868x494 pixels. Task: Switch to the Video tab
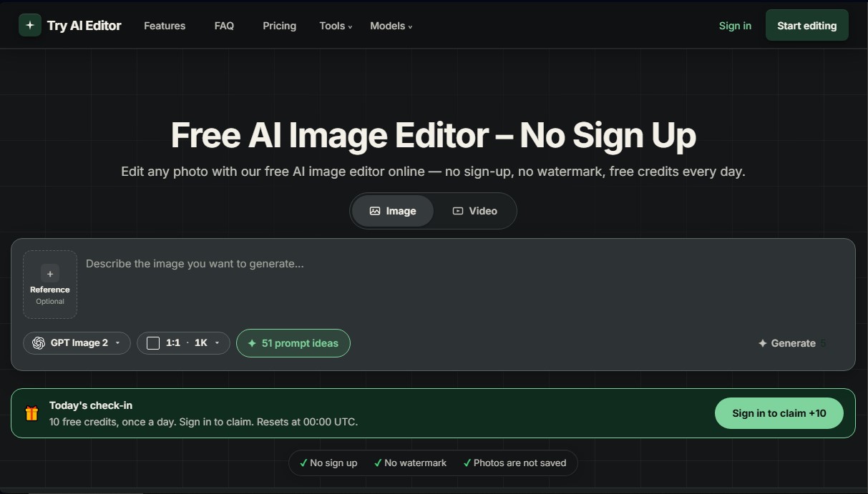tap(474, 211)
